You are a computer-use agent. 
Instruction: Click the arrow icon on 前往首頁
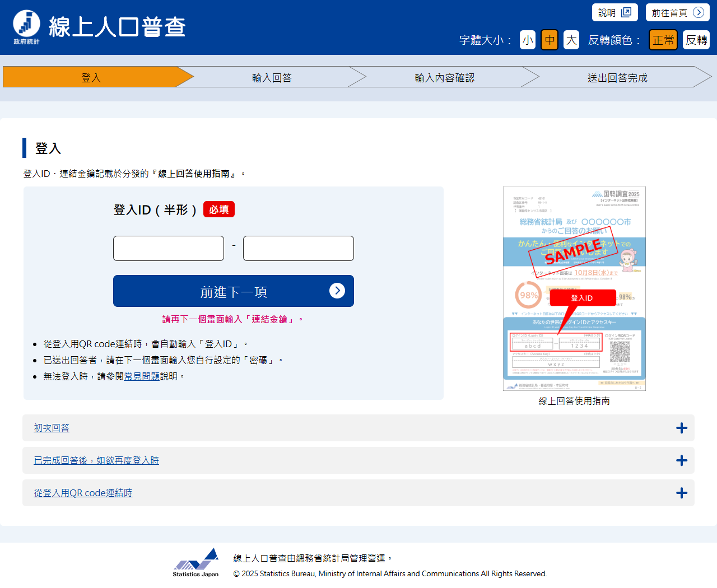point(698,12)
